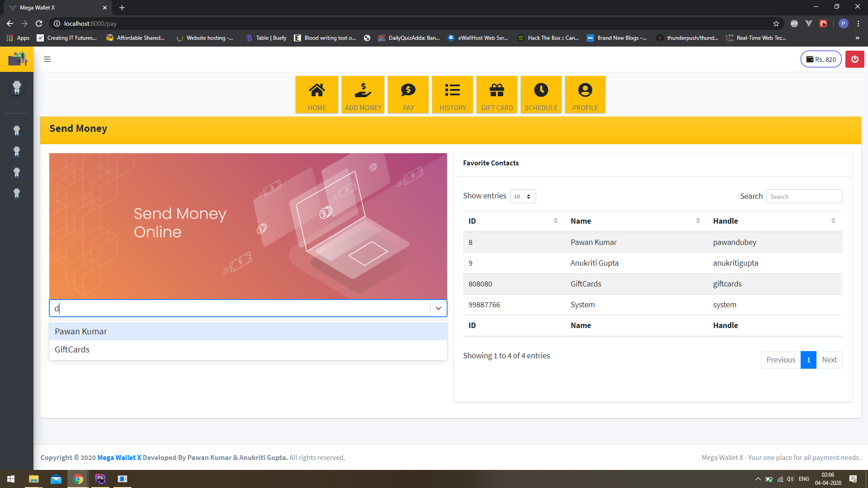
Task: Open the Rs. 820 wallet balance button
Action: pos(821,59)
